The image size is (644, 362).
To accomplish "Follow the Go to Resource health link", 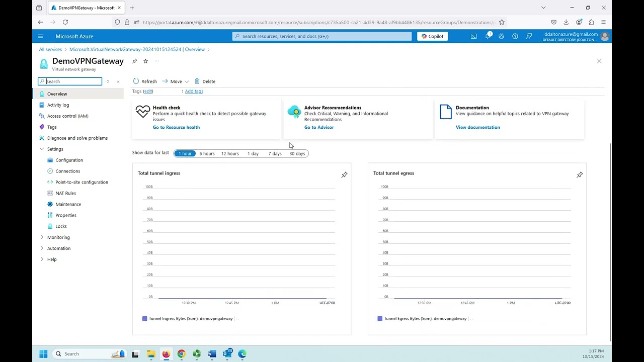I will (176, 127).
